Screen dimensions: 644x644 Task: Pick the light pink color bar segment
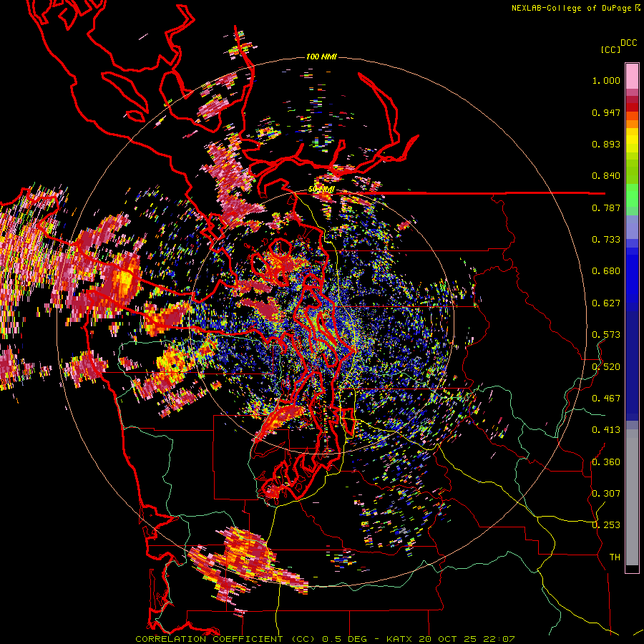point(632,76)
